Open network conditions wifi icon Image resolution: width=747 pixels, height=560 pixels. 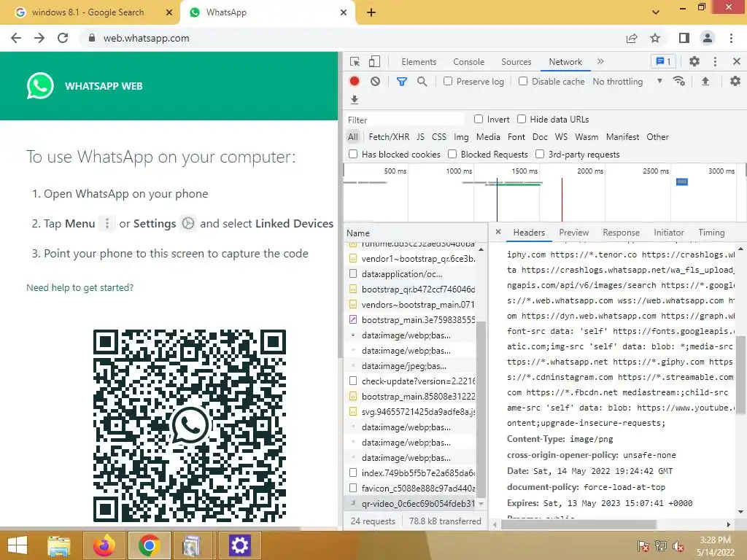pos(679,82)
